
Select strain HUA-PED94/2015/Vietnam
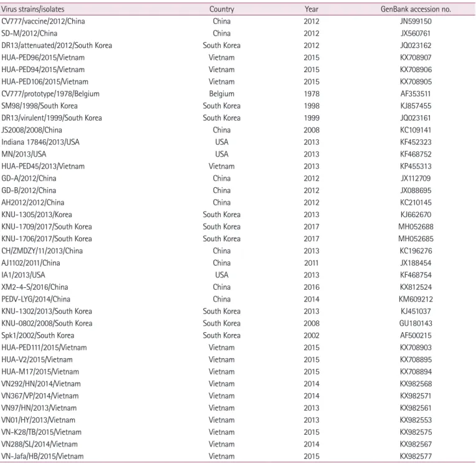[x=43, y=70]
